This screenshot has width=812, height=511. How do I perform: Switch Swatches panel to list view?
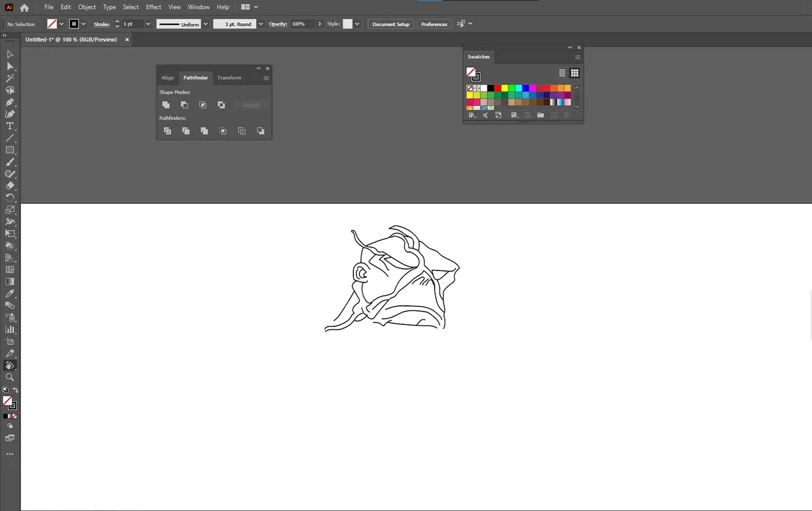562,73
